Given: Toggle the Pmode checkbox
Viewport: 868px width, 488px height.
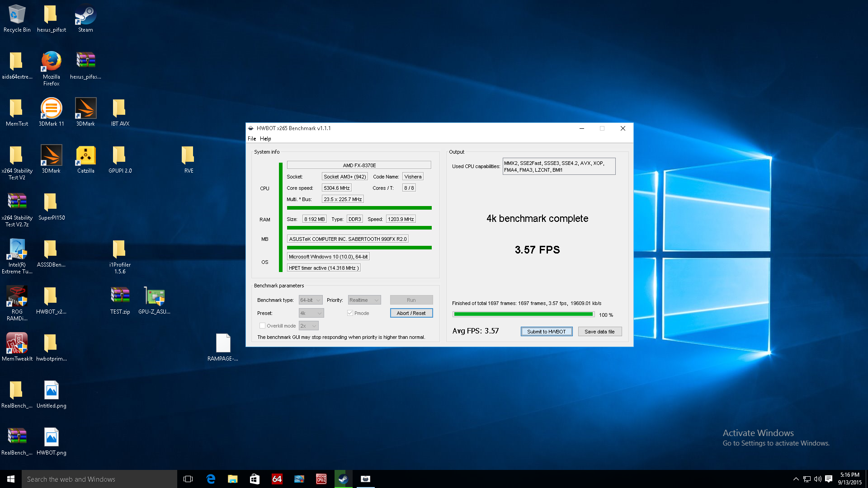Looking at the screenshot, I should (350, 313).
